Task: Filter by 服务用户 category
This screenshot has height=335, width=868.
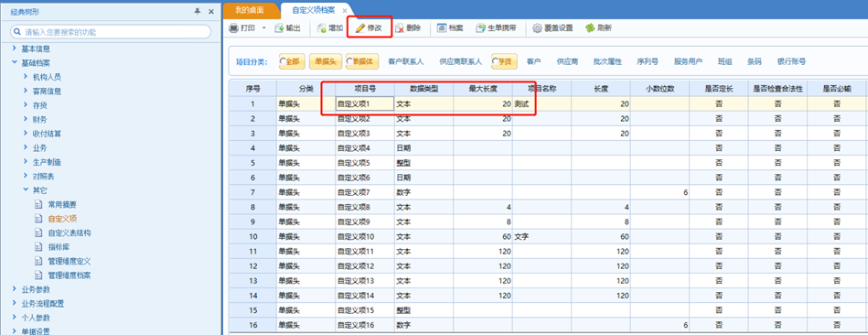Action: click(688, 61)
